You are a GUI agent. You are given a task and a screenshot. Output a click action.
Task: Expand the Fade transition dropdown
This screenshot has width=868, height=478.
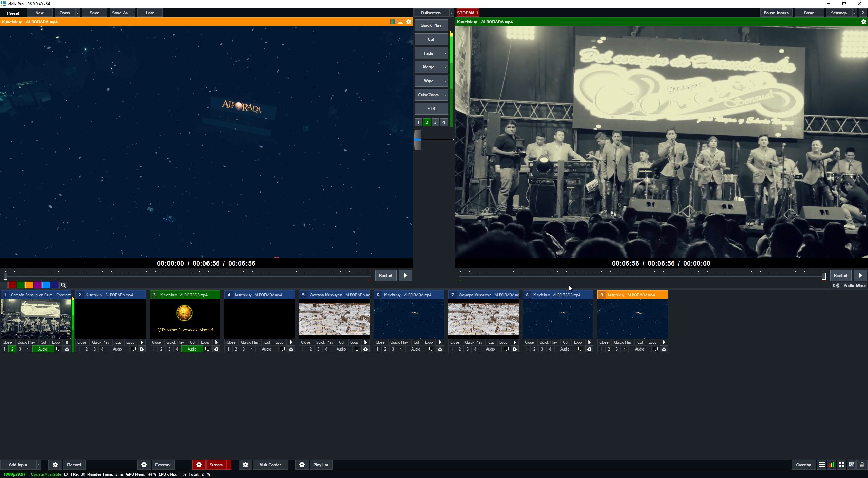click(x=445, y=53)
